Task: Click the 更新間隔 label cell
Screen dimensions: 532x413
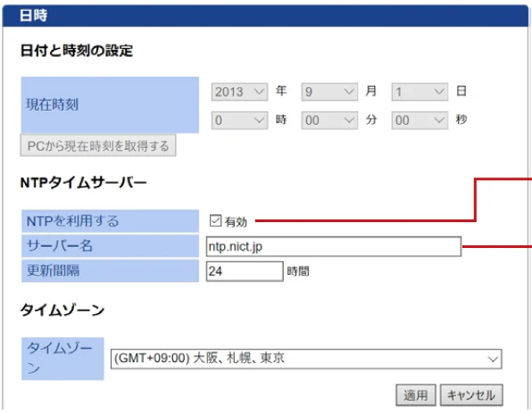Action: (x=110, y=270)
